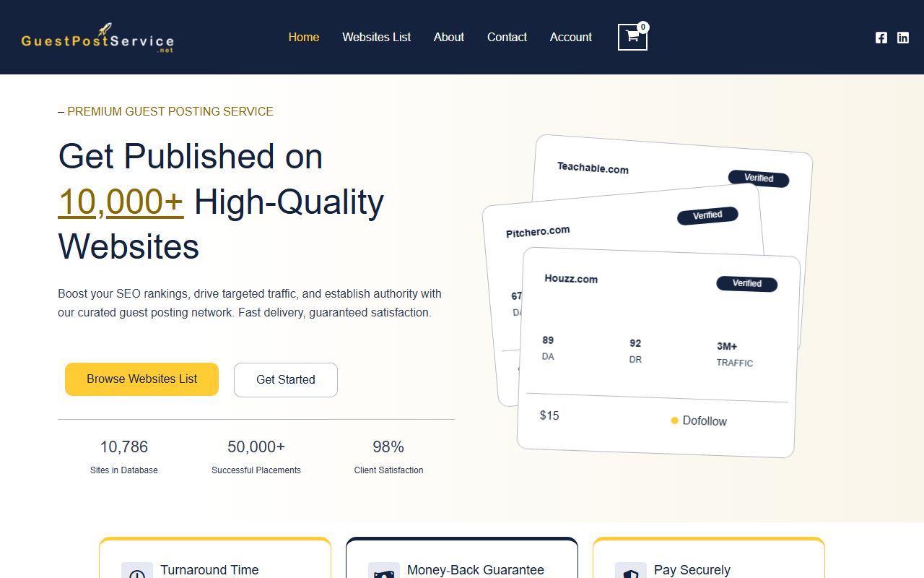Image resolution: width=924 pixels, height=578 pixels.
Task: Click the underlined 10,000+ heading link
Action: 121,202
